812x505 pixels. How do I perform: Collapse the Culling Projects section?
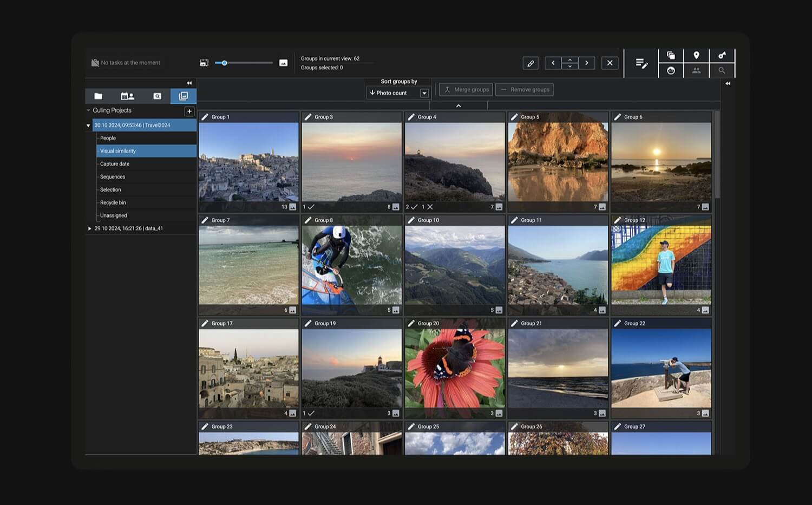coord(88,110)
